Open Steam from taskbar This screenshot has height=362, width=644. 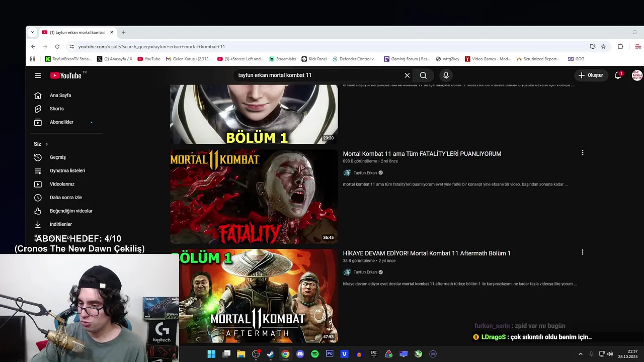270,354
